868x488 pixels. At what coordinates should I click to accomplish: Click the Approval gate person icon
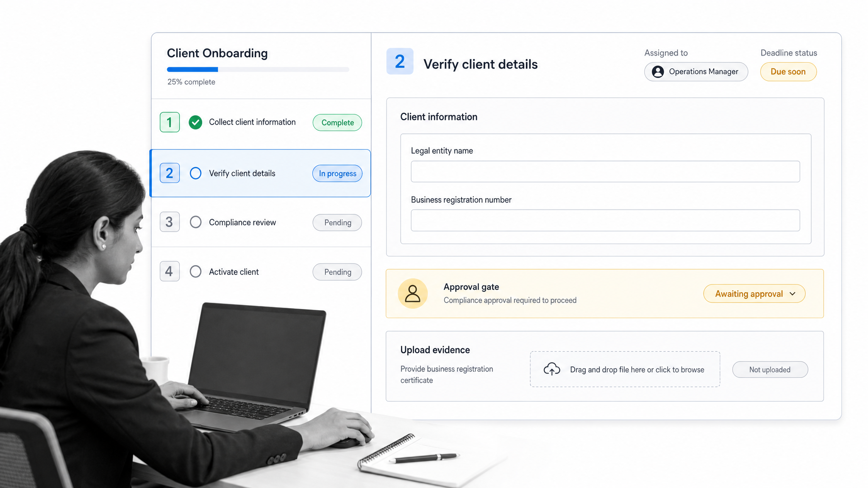click(412, 294)
